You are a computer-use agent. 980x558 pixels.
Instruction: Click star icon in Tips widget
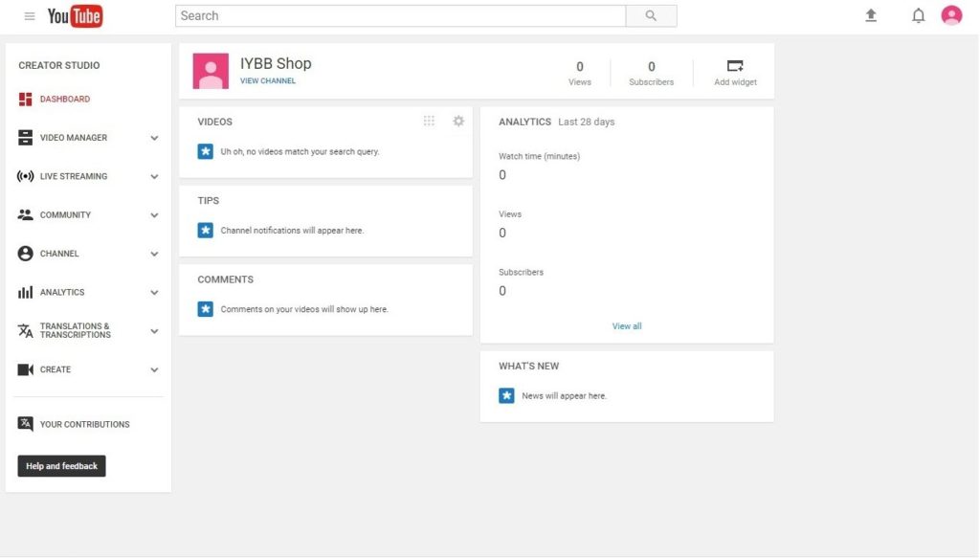click(x=205, y=231)
